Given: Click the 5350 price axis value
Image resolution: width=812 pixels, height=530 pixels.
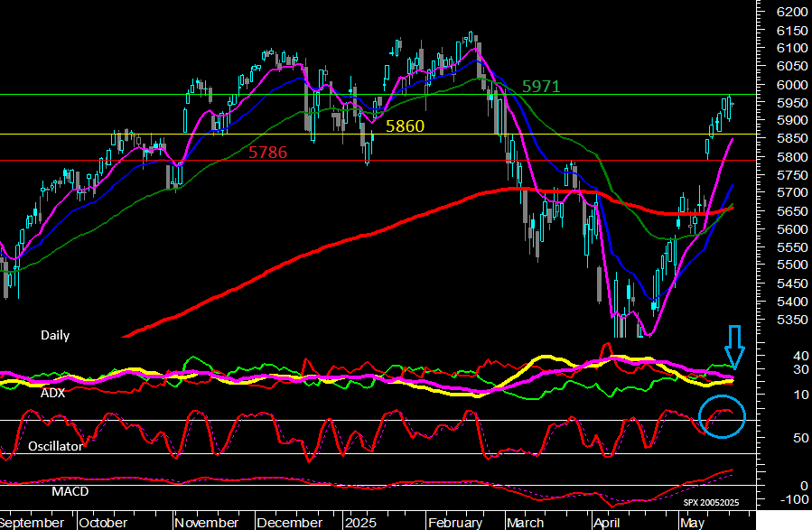Looking at the screenshot, I should [x=792, y=320].
